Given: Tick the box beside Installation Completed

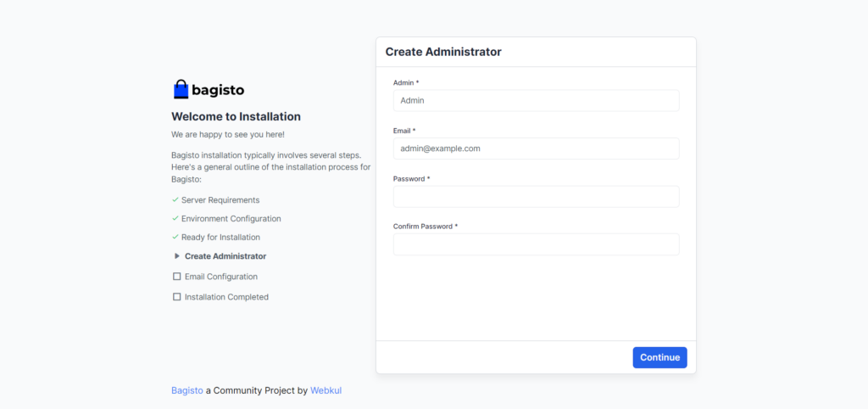Looking at the screenshot, I should (x=176, y=297).
